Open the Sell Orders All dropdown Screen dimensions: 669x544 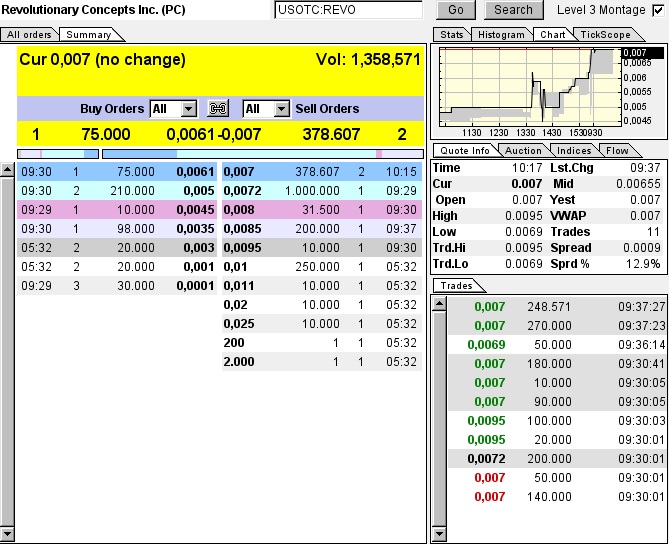(x=266, y=109)
